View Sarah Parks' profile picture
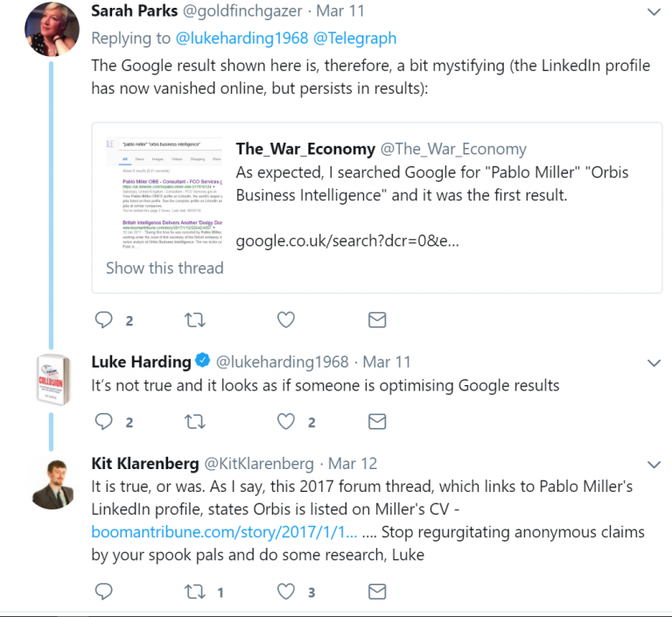The height and width of the screenshot is (617, 672). point(52,29)
